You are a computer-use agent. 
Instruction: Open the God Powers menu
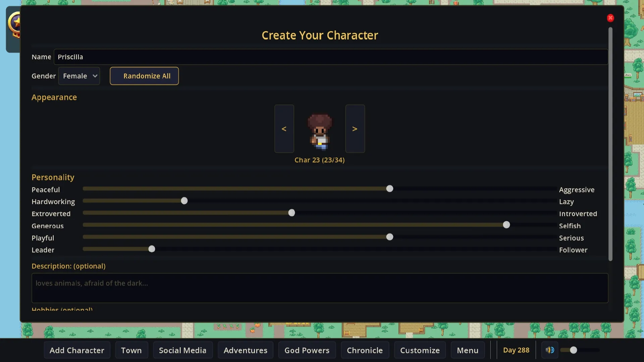(307, 350)
